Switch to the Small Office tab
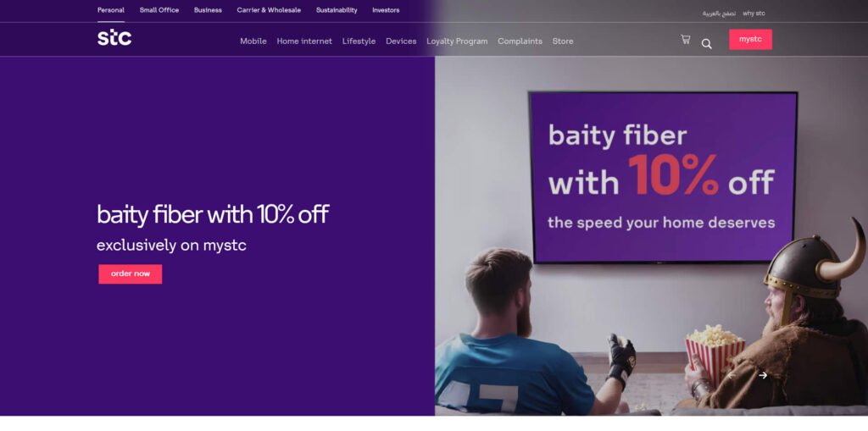This screenshot has height=431, width=868. point(159,10)
